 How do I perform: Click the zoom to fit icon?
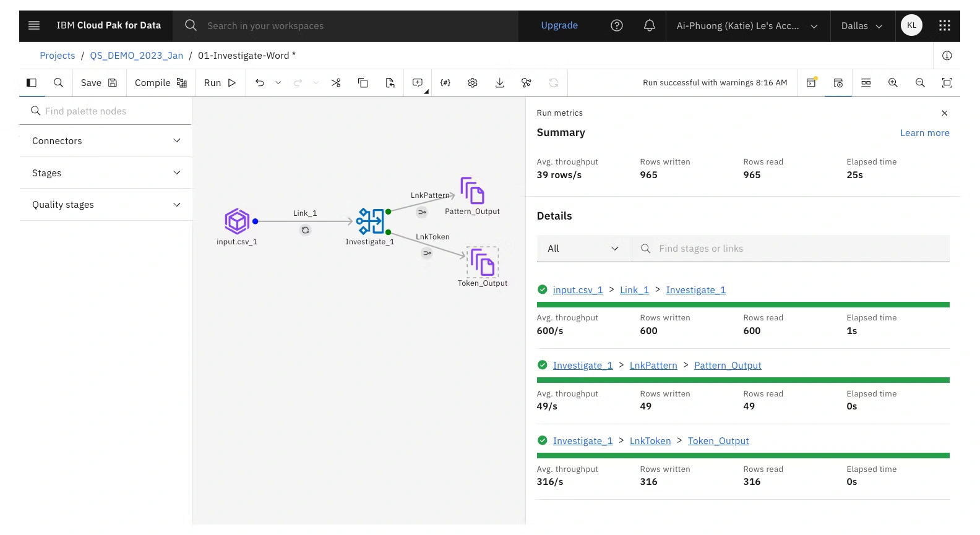pyautogui.click(x=947, y=83)
